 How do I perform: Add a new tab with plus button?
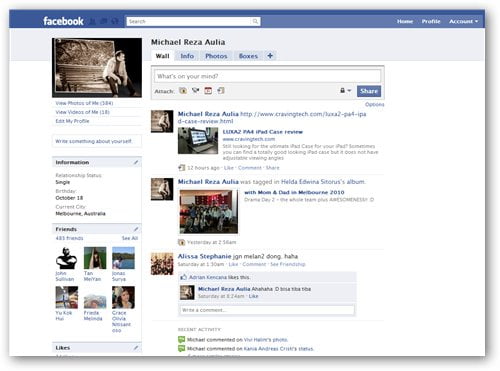(x=270, y=56)
